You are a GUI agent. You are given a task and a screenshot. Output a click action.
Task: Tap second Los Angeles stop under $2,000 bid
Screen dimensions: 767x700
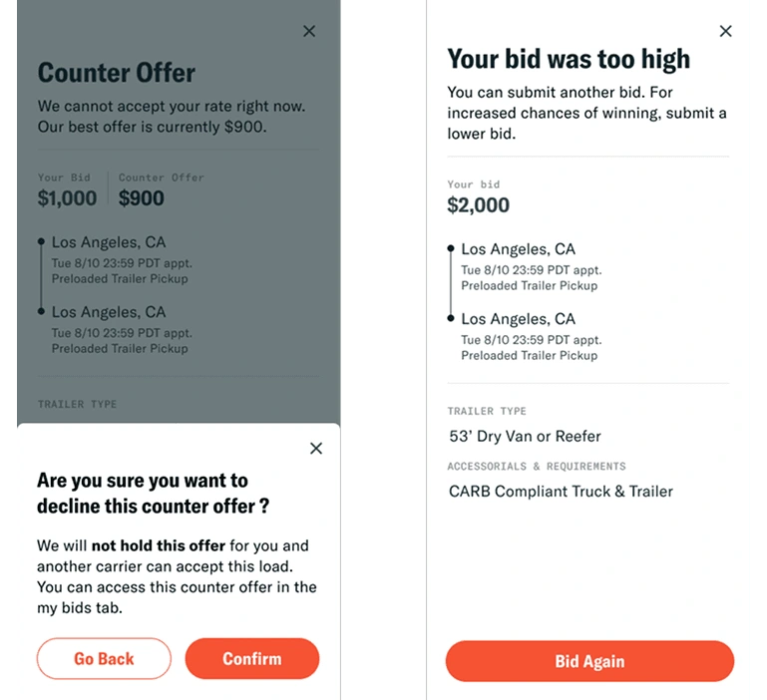[x=518, y=319]
